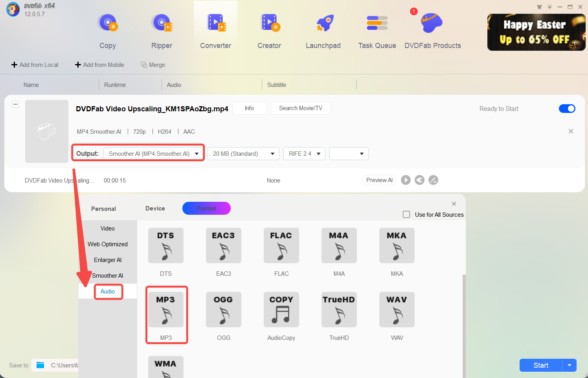
Task: Click the format panel vertical scrollbar
Action: [464, 323]
